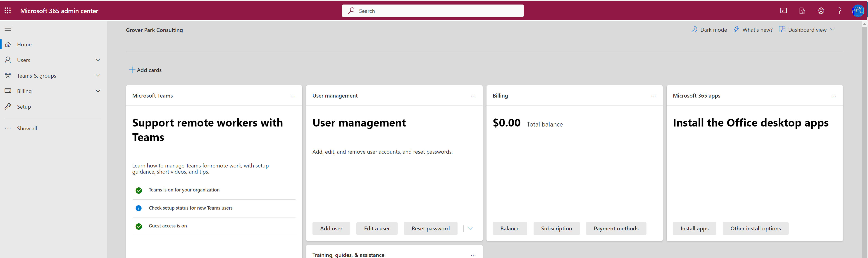This screenshot has height=258, width=868.
Task: Open the app launcher waffle icon
Action: coord(8,11)
